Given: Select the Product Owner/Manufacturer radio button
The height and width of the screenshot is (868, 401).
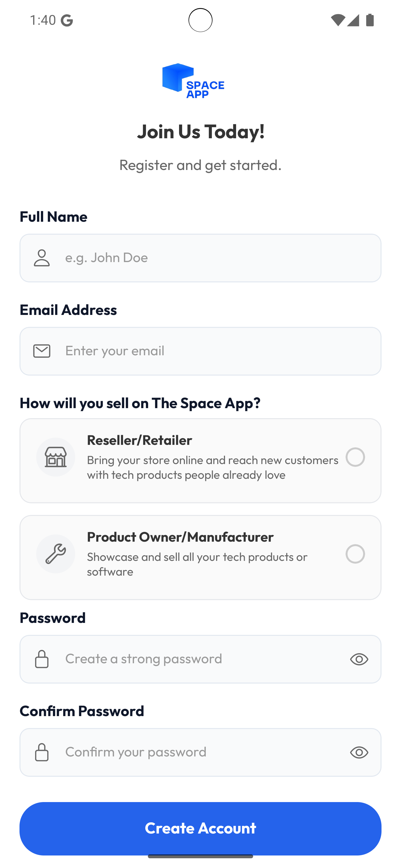Looking at the screenshot, I should point(355,554).
